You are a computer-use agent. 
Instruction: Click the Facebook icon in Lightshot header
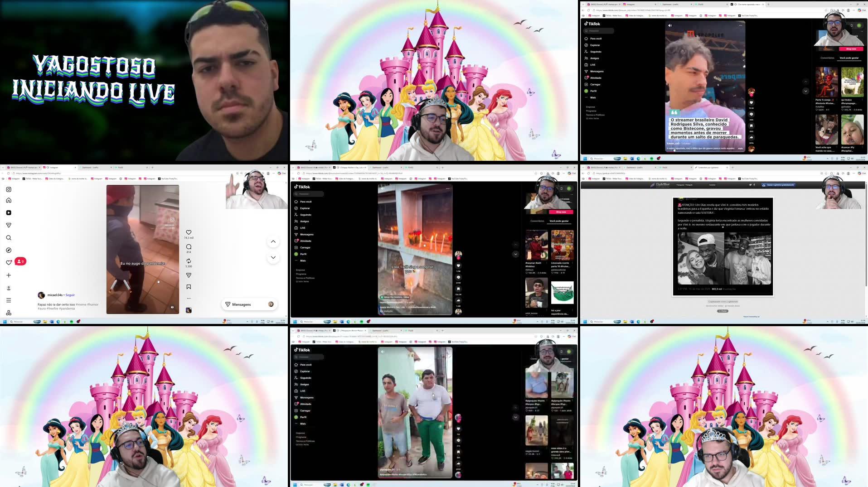[754, 185]
